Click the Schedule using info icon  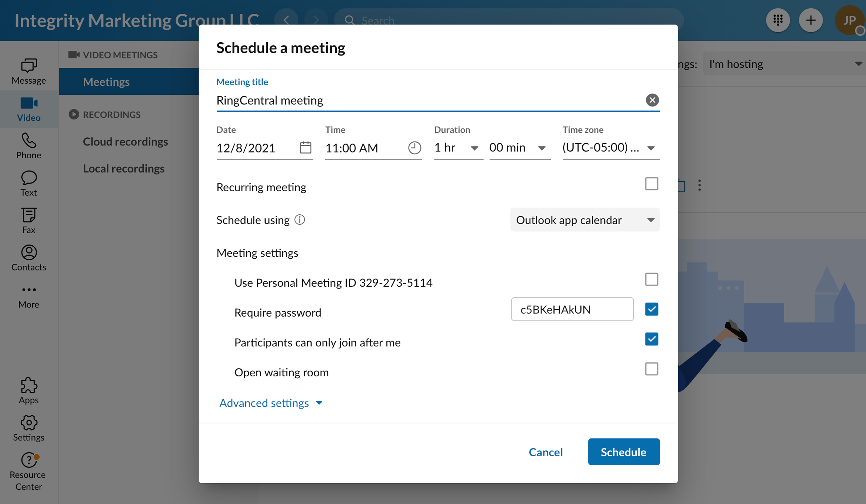[x=300, y=220]
